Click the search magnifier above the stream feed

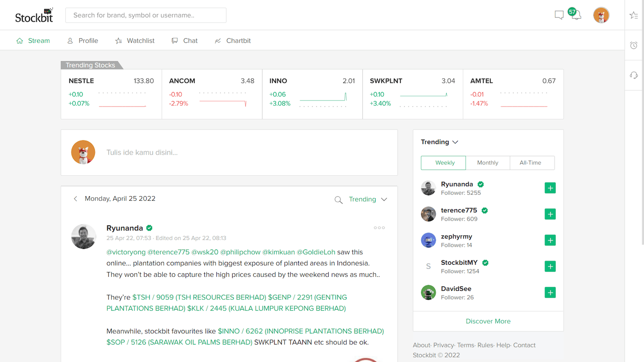click(x=339, y=200)
